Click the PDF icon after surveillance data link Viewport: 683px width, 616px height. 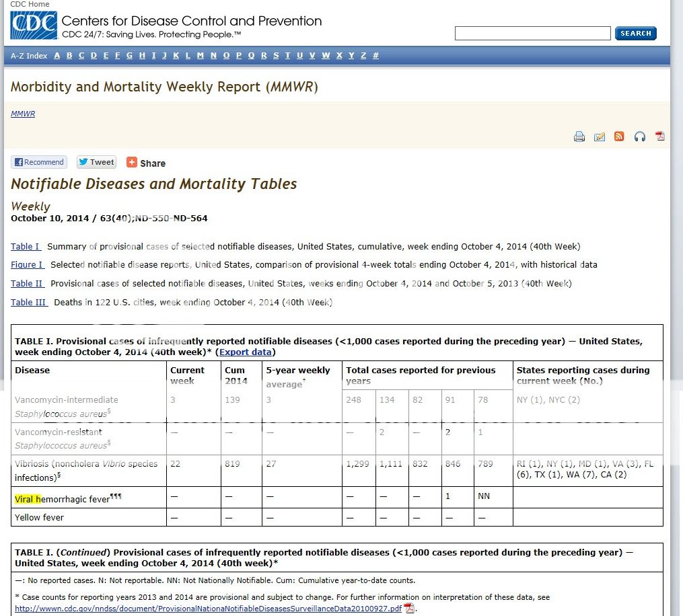pos(409,609)
